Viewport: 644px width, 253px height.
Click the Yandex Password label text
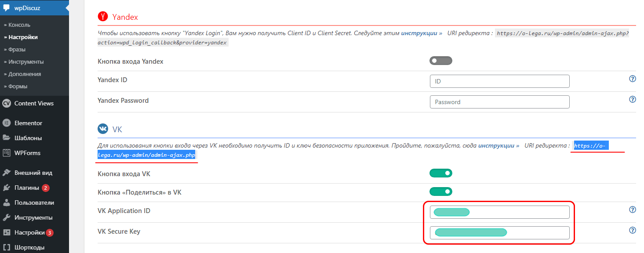tap(123, 101)
